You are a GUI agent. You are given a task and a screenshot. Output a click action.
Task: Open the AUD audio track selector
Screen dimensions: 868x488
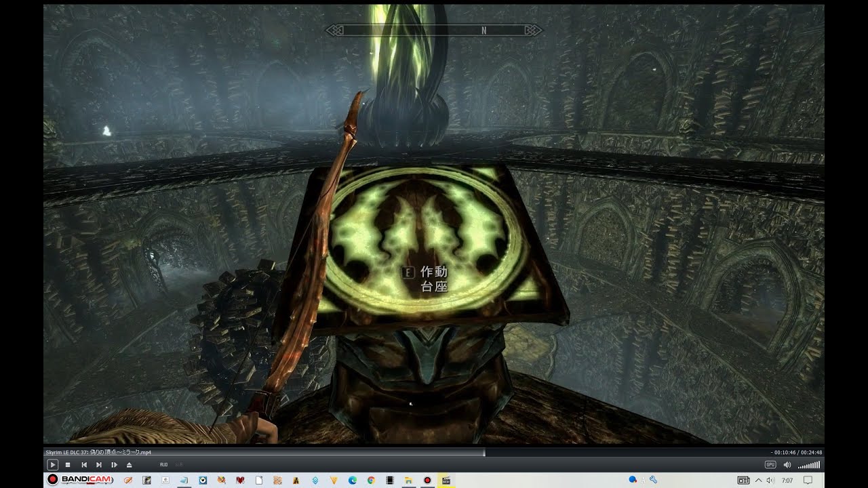[x=163, y=464]
